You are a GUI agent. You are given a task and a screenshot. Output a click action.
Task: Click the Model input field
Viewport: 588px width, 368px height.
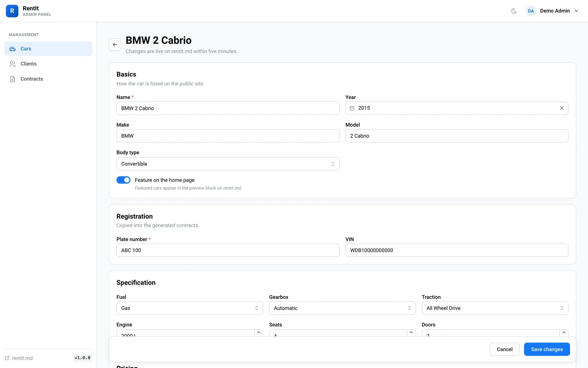[457, 136]
